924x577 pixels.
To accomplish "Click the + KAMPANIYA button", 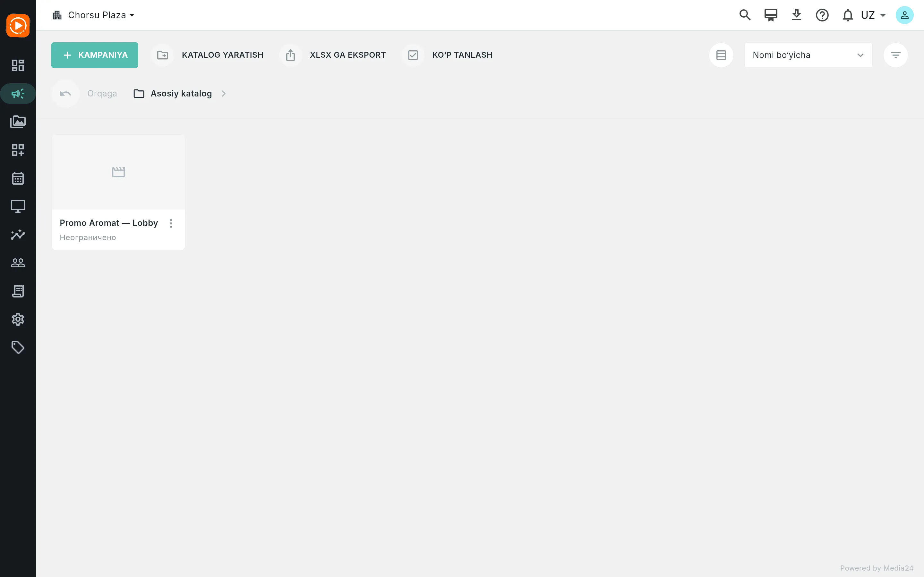I will click(x=95, y=55).
